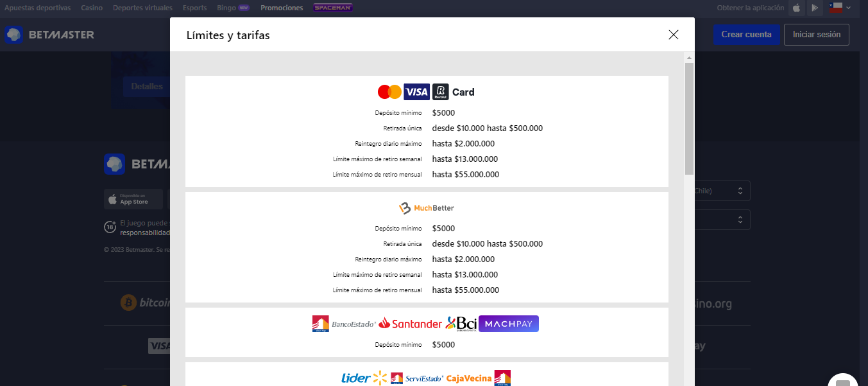Open the country dropdown showing Chile
This screenshot has width=868, height=386.
pyautogui.click(x=722, y=191)
